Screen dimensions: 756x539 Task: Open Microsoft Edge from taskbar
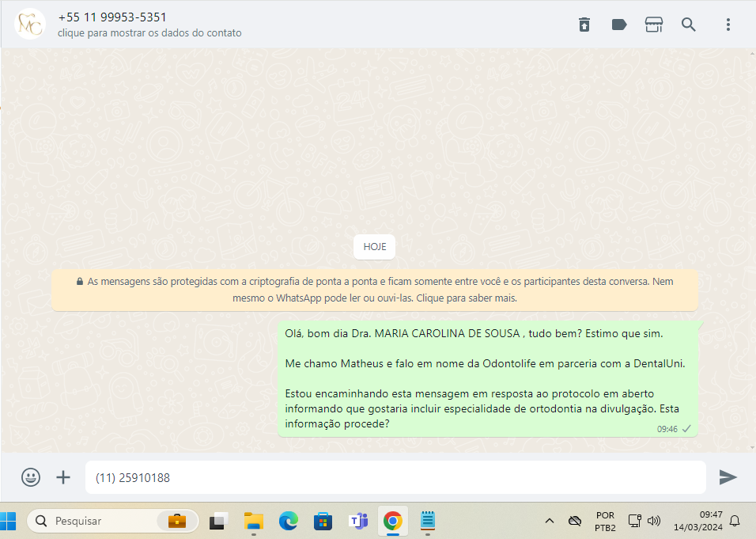click(289, 521)
